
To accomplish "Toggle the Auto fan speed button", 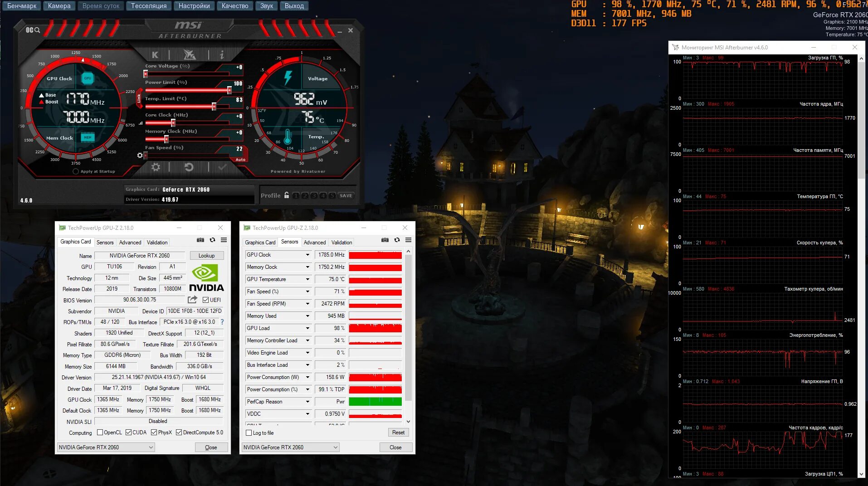I will (240, 160).
